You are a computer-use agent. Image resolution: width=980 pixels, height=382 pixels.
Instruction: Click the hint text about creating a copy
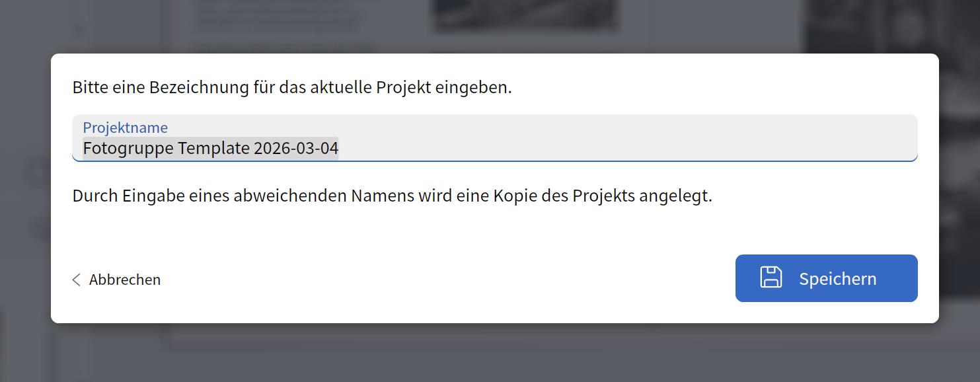point(392,196)
